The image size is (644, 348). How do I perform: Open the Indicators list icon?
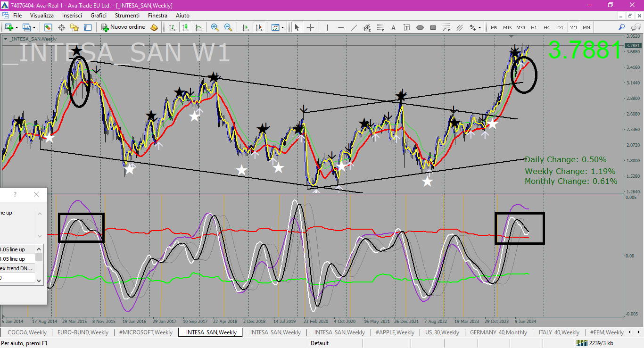(275, 27)
